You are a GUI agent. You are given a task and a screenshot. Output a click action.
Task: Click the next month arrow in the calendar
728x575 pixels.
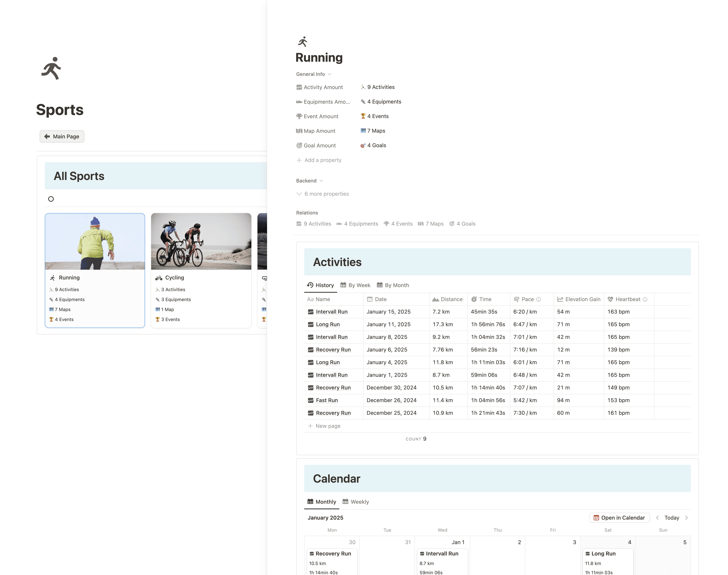[686, 518]
